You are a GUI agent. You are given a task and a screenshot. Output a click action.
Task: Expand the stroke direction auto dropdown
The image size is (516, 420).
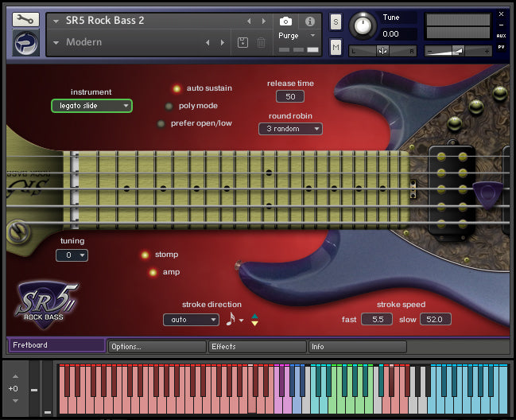[x=190, y=320]
